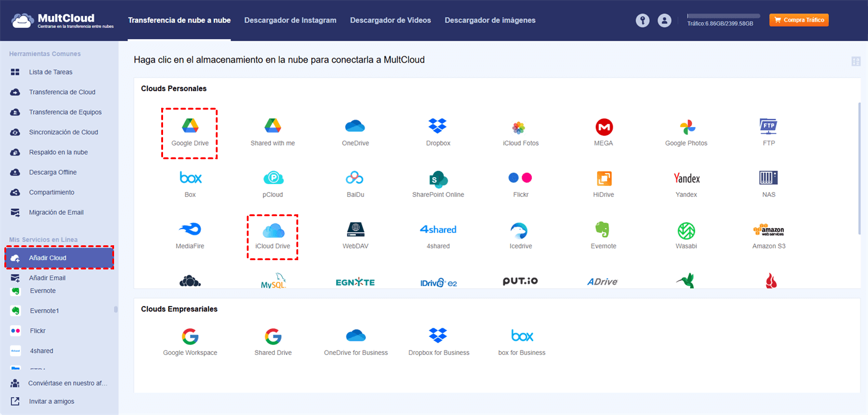Select the Wasabi cloud icon

tap(686, 231)
